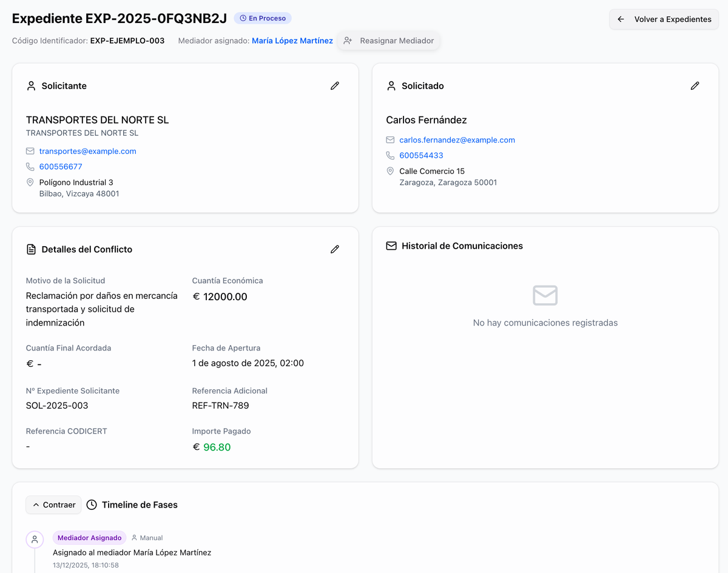Edit the Solicitante card with pencil icon
The height and width of the screenshot is (573, 728).
[334, 86]
